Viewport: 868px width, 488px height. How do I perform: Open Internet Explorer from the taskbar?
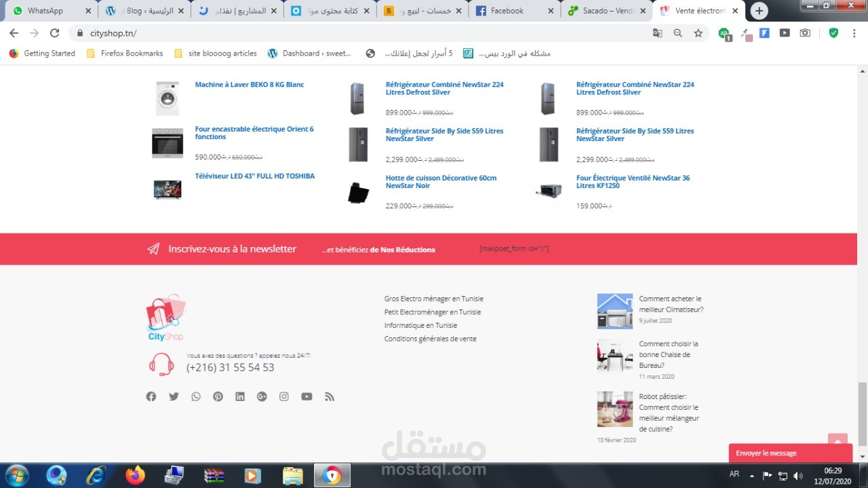tap(96, 475)
